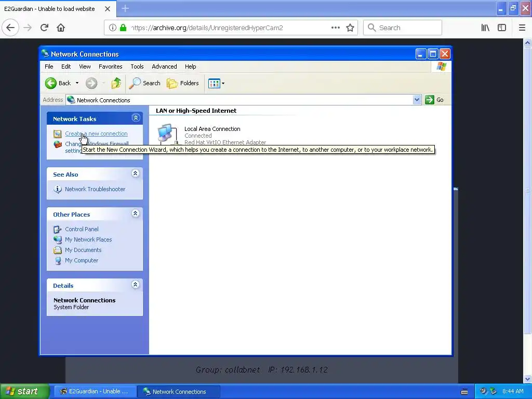Screen dimensions: 532x399
Task: Click the Control Panel icon
Action: (58, 229)
